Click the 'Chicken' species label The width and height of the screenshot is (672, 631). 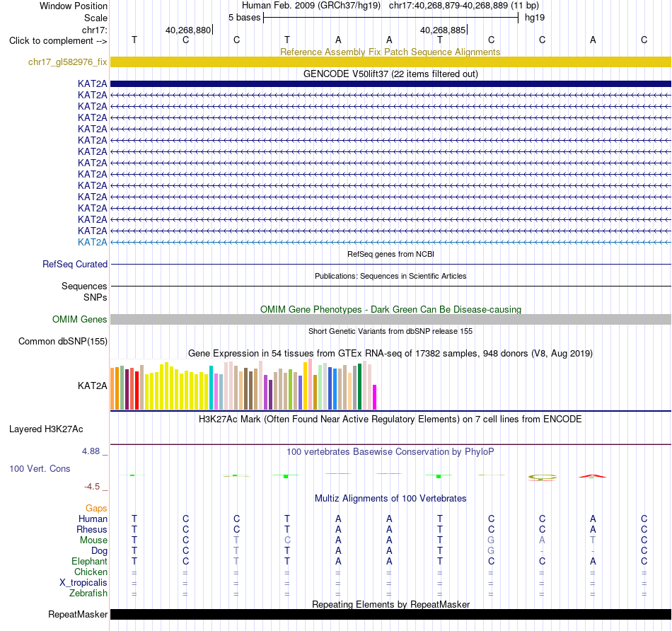point(91,572)
